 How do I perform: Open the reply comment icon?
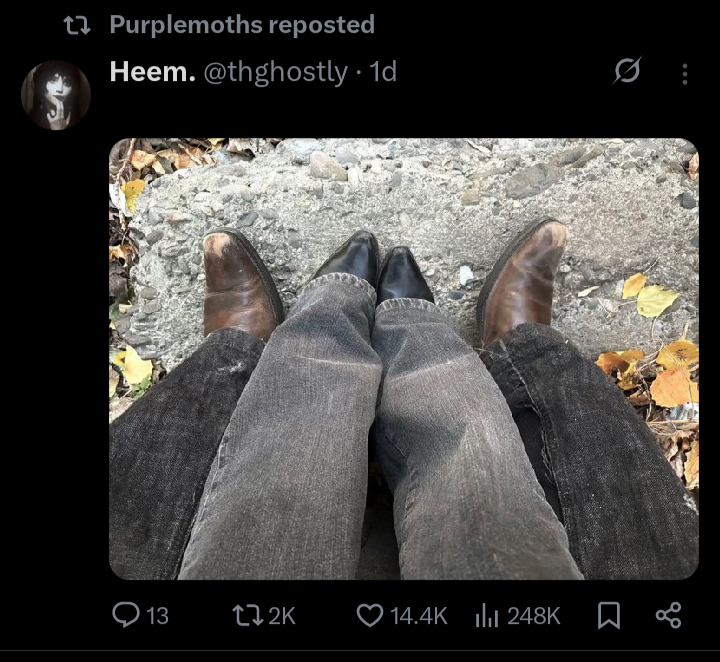pos(125,615)
